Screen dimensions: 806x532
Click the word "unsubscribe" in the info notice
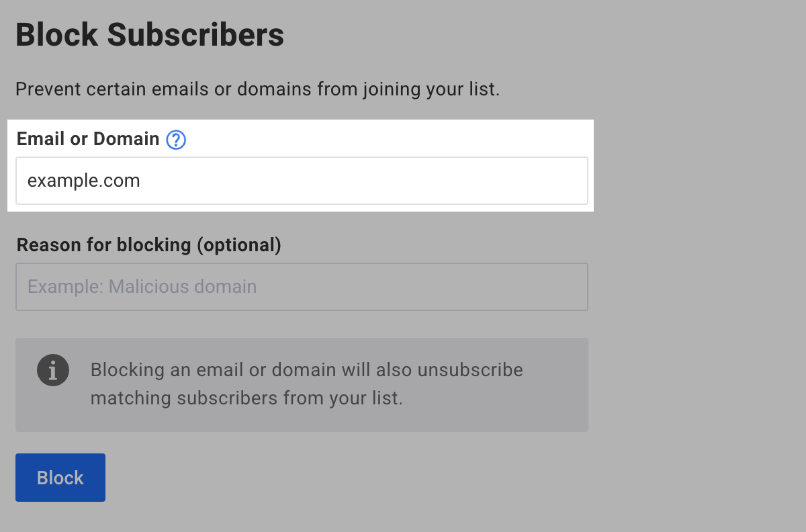[x=470, y=370]
